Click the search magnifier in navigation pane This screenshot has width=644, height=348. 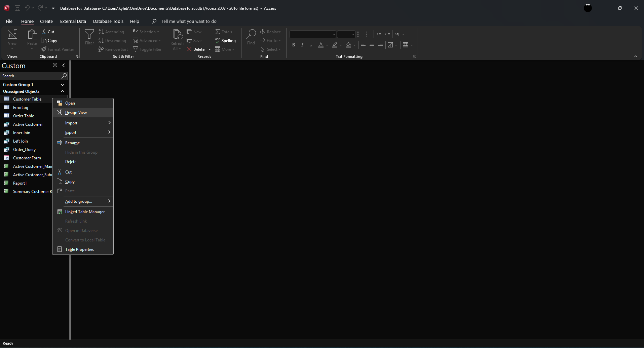click(64, 76)
